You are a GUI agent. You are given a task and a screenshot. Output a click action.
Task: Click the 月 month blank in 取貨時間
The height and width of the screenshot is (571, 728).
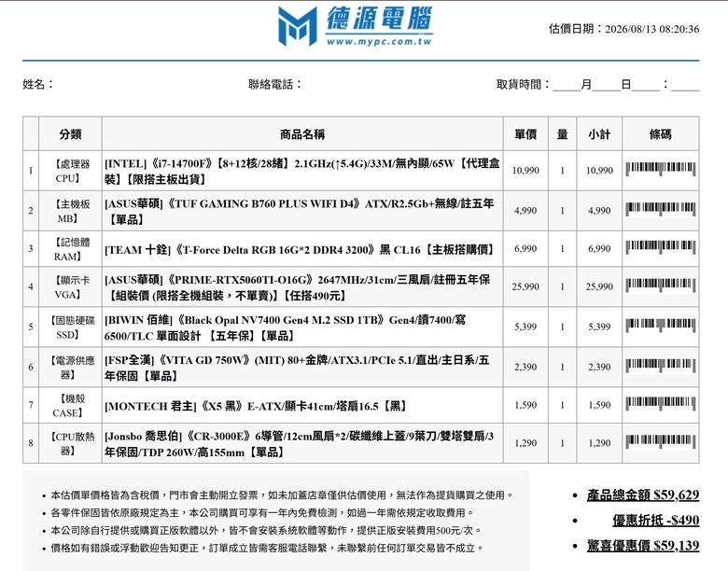point(567,85)
